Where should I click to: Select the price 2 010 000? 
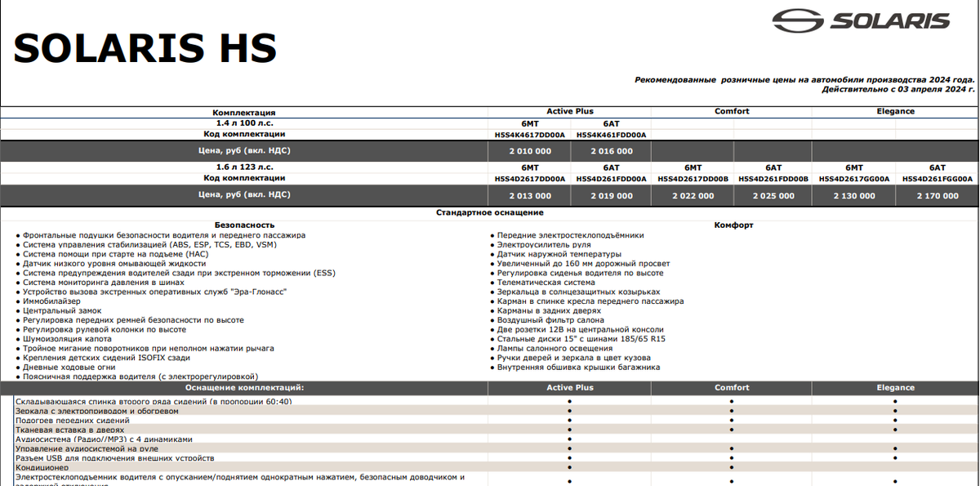(x=530, y=151)
